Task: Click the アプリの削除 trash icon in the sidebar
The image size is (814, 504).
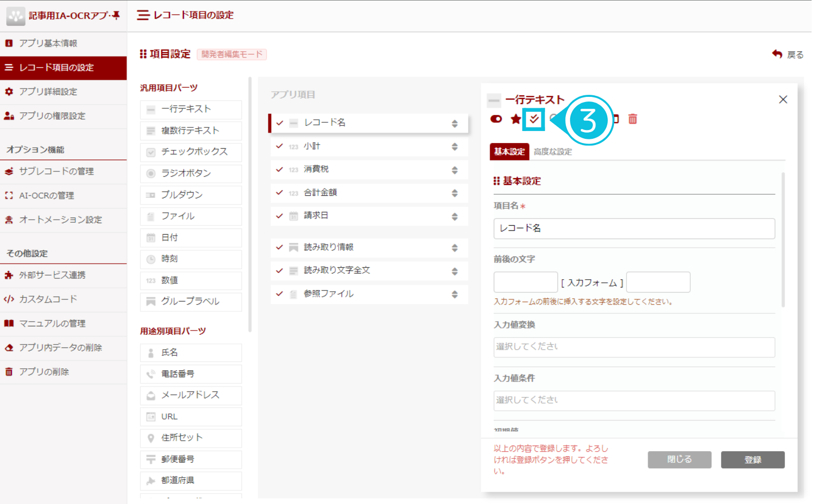Action: pyautogui.click(x=9, y=372)
